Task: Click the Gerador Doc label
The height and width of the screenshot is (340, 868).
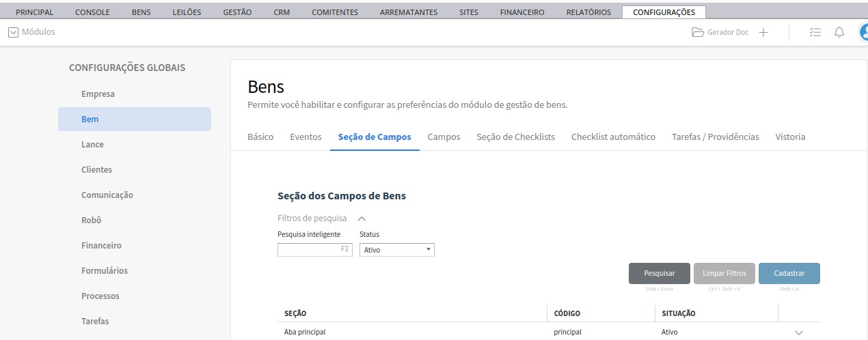Action: 728,32
